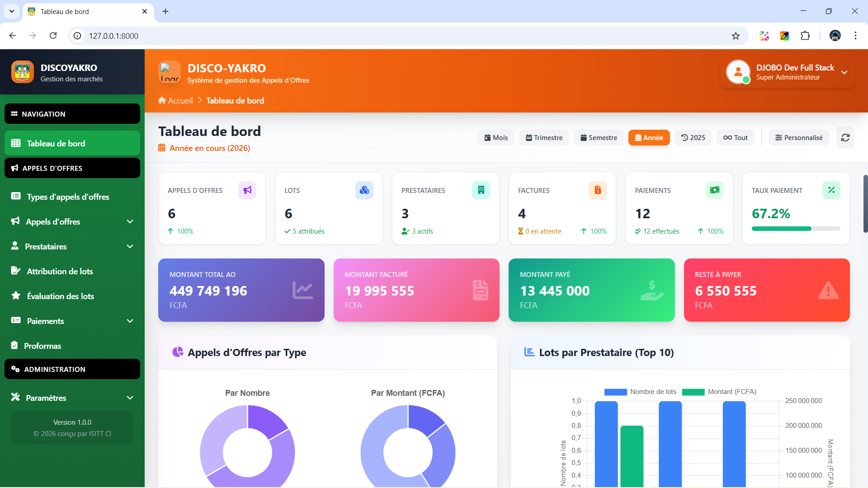The width and height of the screenshot is (868, 488).
Task: Open the Chrome three-dot menu
Action: (855, 36)
